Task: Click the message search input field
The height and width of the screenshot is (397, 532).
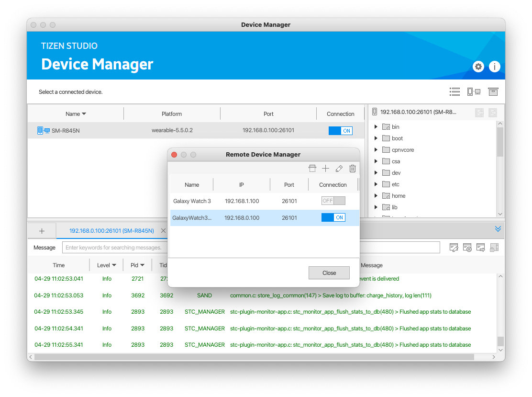Action: click(x=251, y=247)
